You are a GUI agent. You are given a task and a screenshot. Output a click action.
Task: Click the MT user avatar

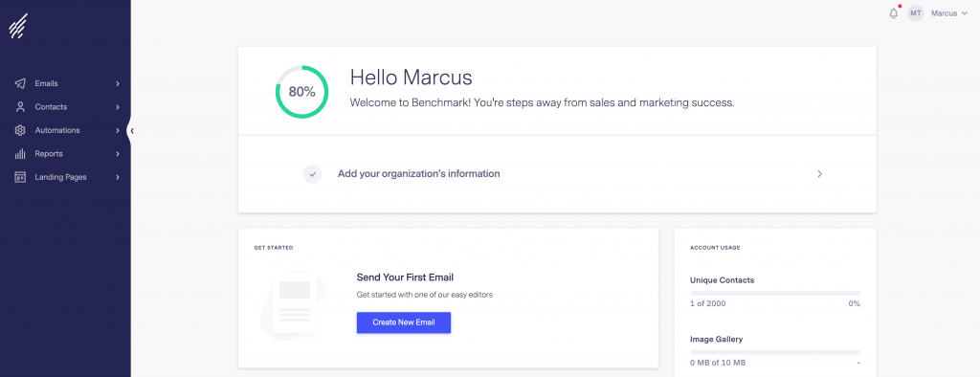[916, 13]
